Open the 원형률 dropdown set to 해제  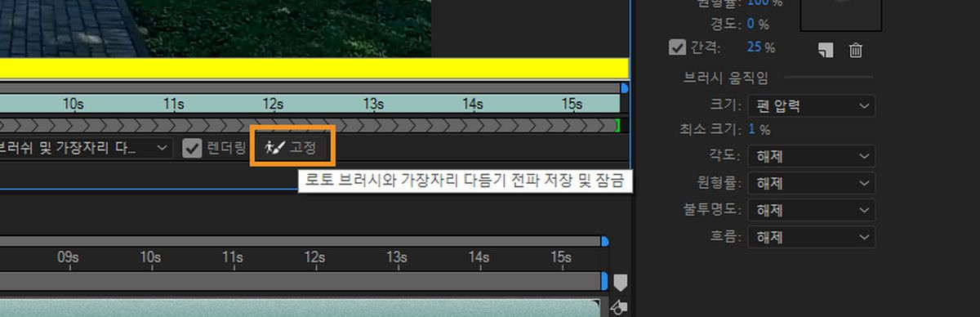point(811,183)
